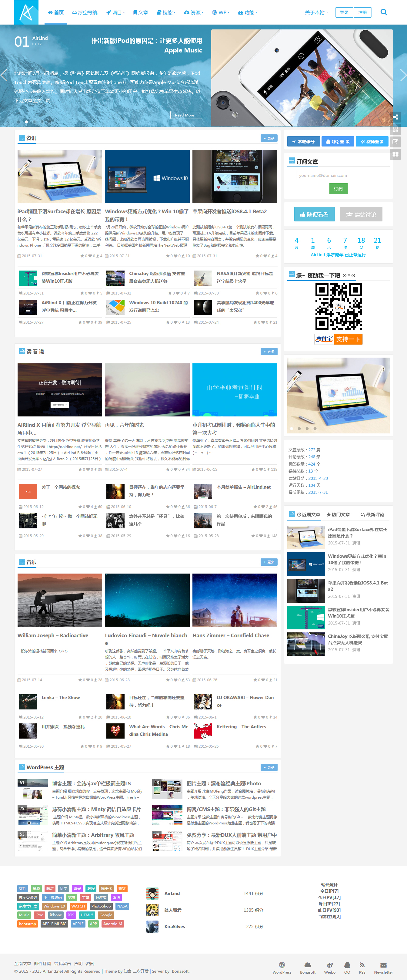This screenshot has height=980, width=407.
Task: Open Windows 10 article thumbnail
Action: [147, 176]
